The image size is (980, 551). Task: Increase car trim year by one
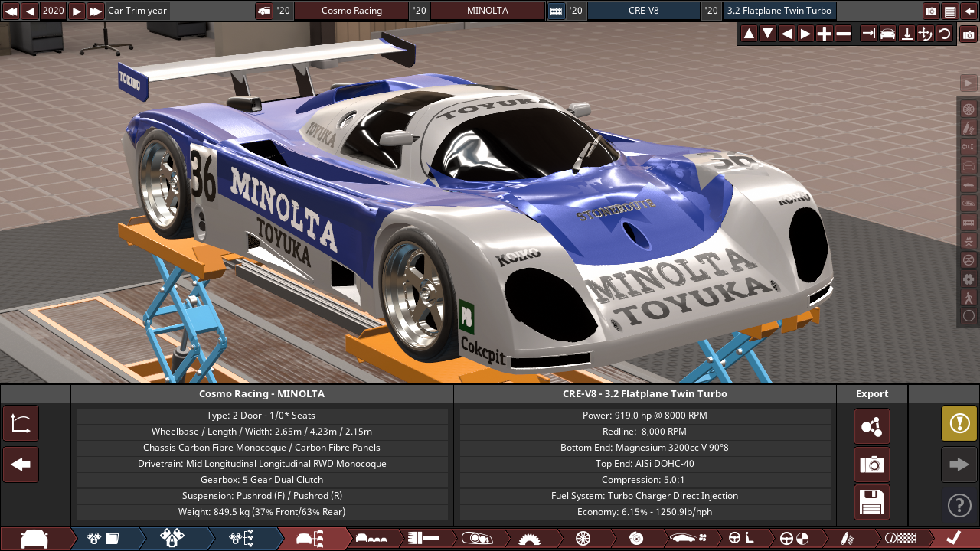[77, 11]
